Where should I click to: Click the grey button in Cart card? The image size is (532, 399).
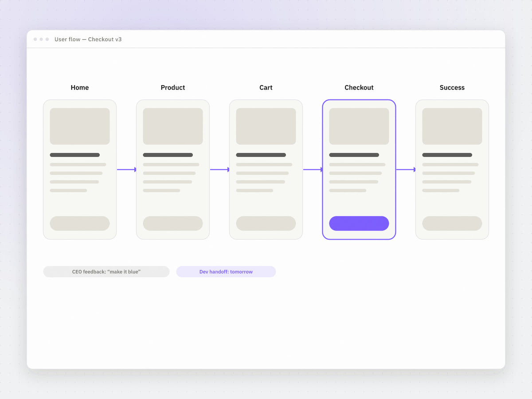point(266,223)
